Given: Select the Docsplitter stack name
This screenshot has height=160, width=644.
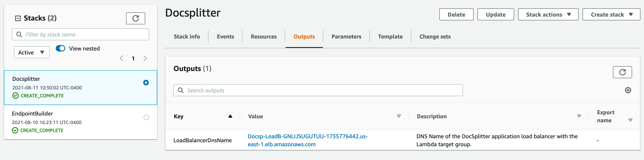Looking at the screenshot, I should pyautogui.click(x=26, y=79).
